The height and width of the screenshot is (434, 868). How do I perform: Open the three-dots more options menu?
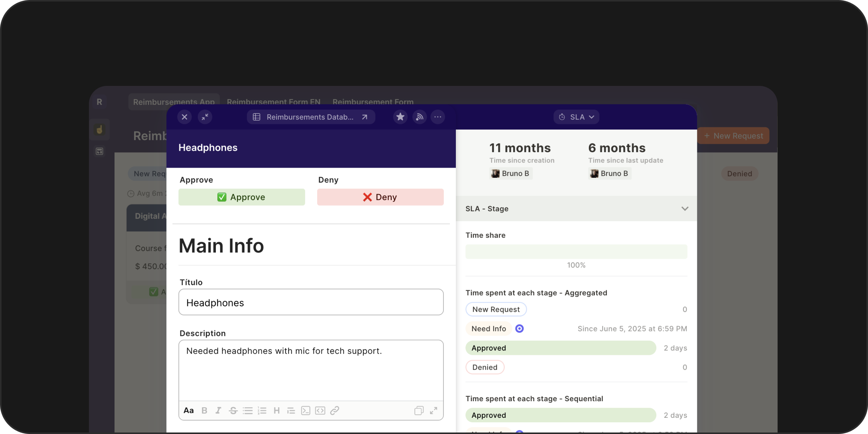[438, 117]
